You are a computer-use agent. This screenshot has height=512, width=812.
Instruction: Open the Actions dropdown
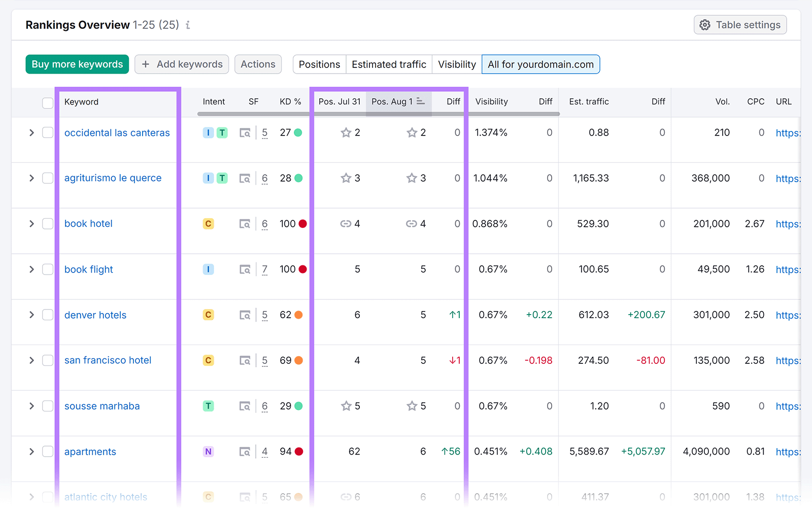(x=258, y=64)
